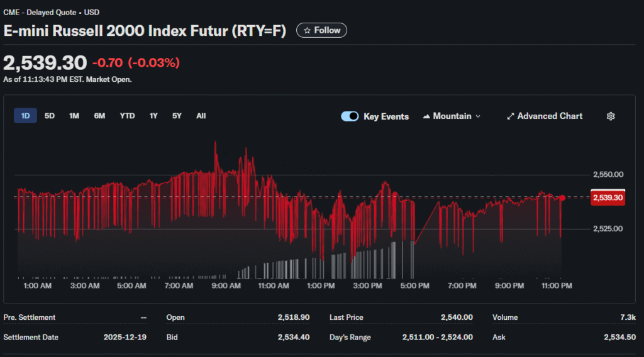Click the Advanced Chart expand arrows icon

511,116
